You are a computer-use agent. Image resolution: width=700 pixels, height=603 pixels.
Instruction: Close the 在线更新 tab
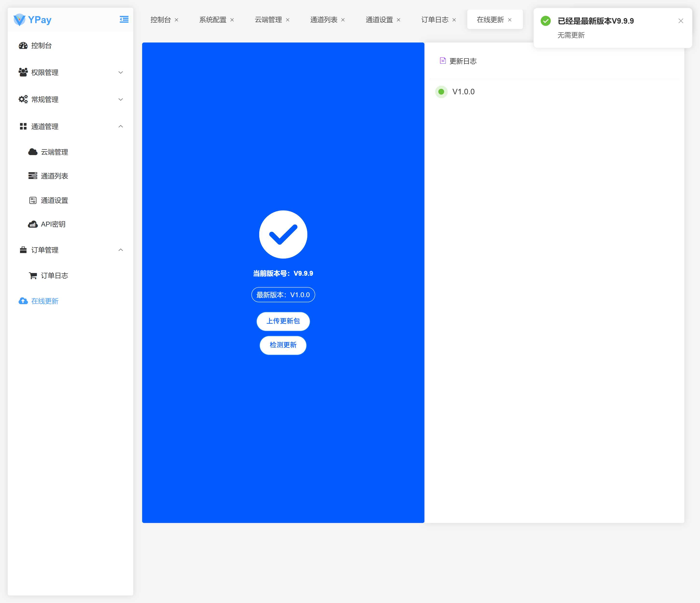(510, 20)
